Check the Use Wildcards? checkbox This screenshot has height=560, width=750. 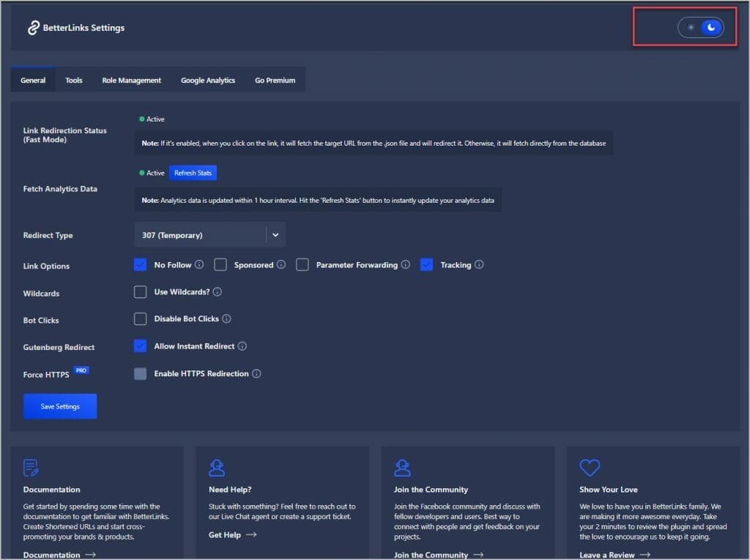140,292
